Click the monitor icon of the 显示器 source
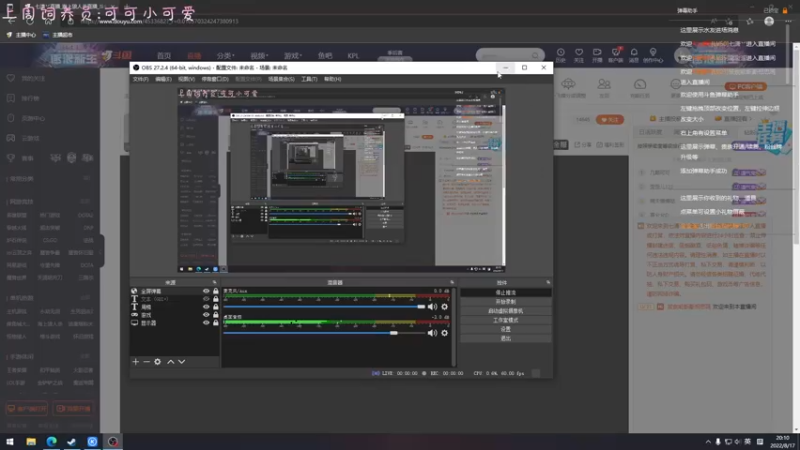The height and width of the screenshot is (450, 800). click(x=134, y=323)
